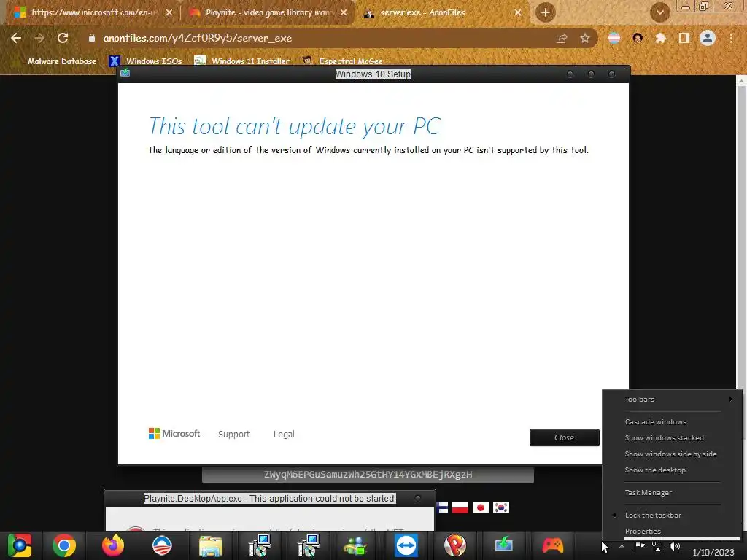
Task: Reload the AnonFiles page
Action: click(63, 38)
